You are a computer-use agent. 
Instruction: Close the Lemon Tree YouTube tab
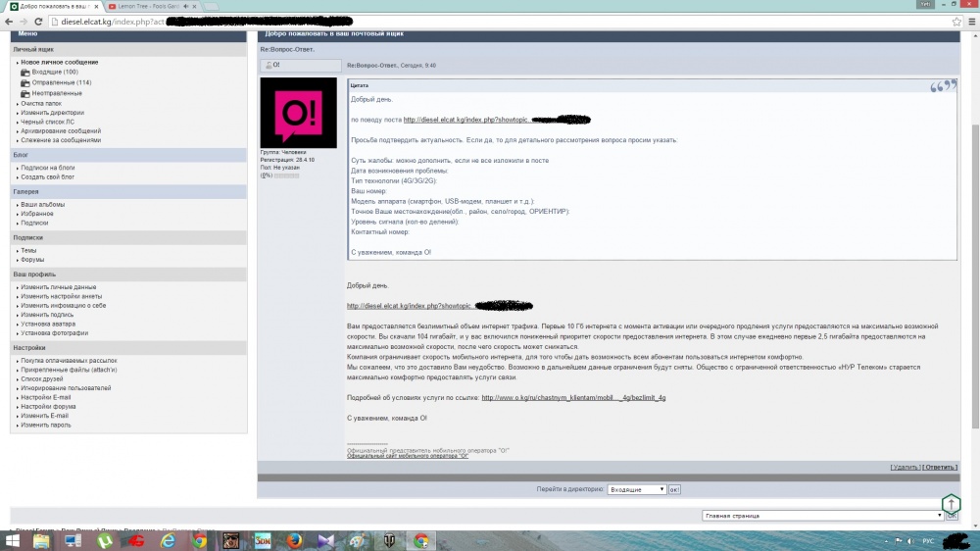pos(194,6)
